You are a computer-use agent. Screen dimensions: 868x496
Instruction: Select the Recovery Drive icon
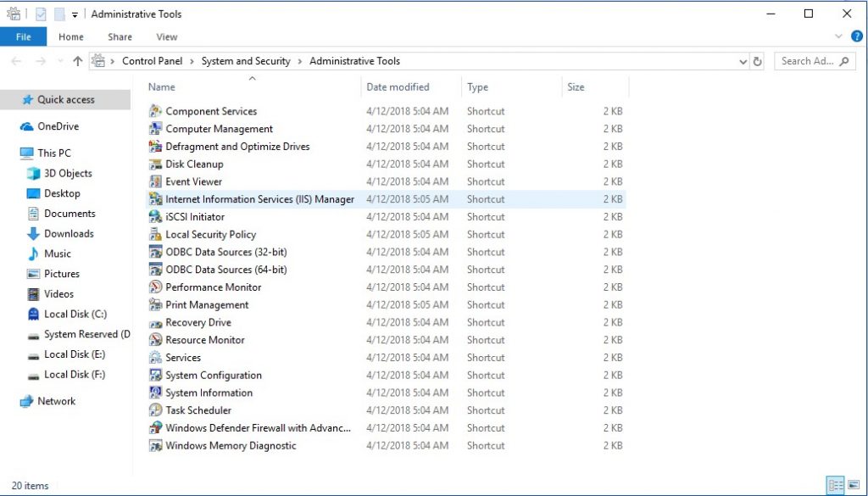point(156,323)
